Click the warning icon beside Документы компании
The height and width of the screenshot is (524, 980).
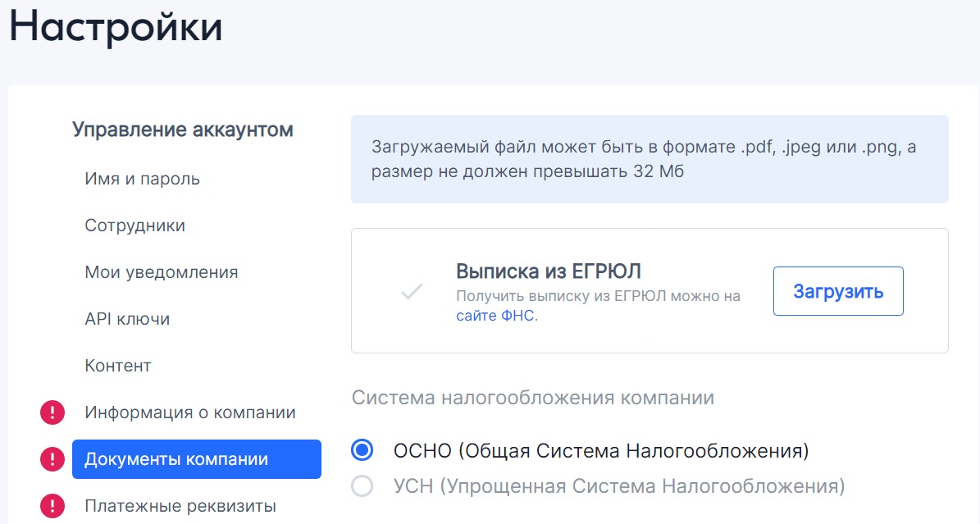pos(52,459)
